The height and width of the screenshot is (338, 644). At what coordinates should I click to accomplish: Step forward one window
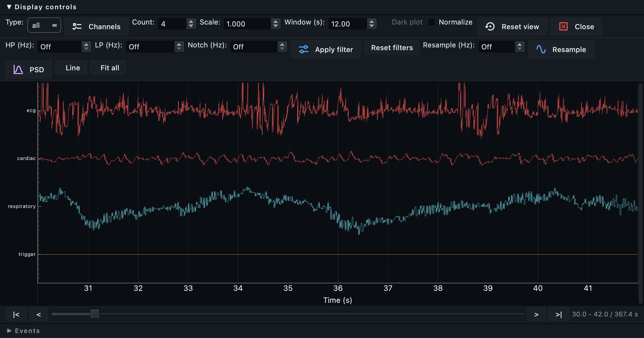tap(536, 314)
